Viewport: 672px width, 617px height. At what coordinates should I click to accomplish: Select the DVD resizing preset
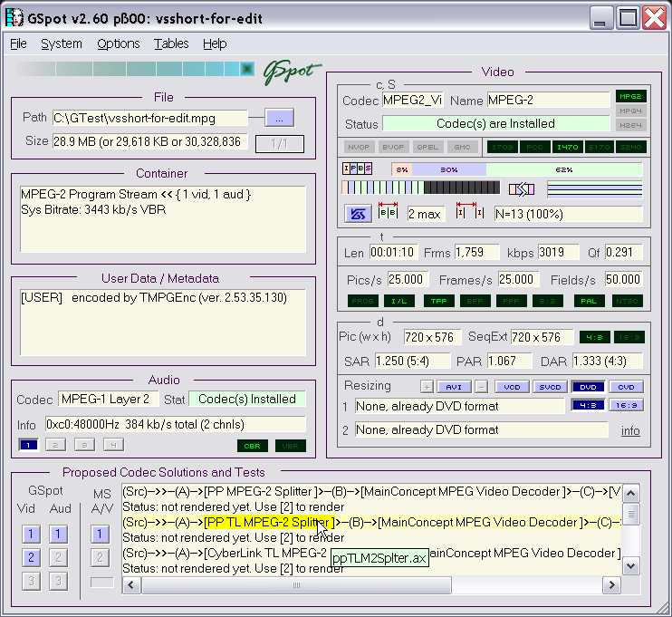(588, 386)
